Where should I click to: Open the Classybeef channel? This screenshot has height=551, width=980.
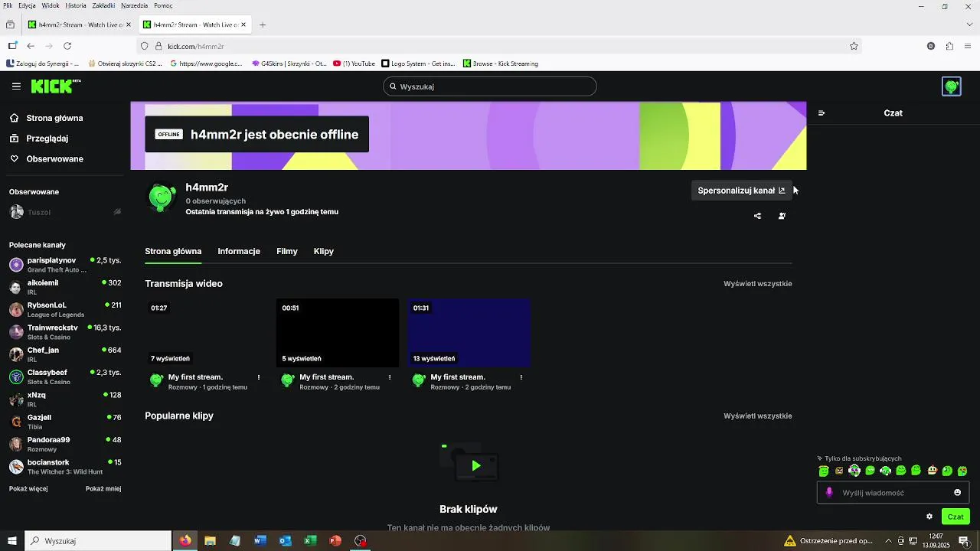pos(65,377)
